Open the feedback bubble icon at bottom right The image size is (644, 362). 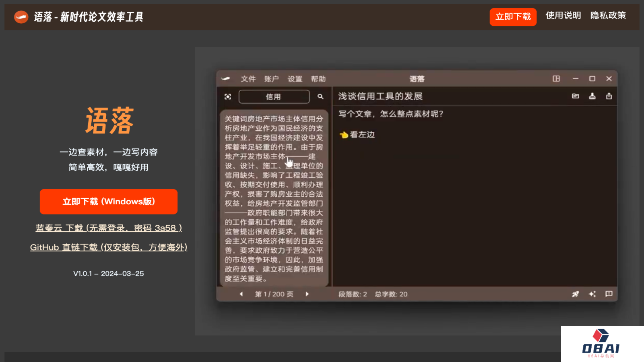tap(609, 294)
